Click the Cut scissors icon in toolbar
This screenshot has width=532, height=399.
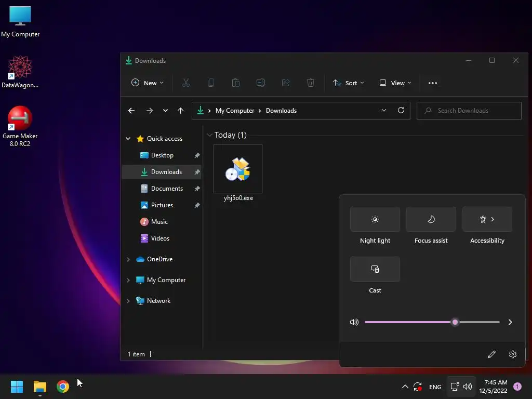coord(185,83)
